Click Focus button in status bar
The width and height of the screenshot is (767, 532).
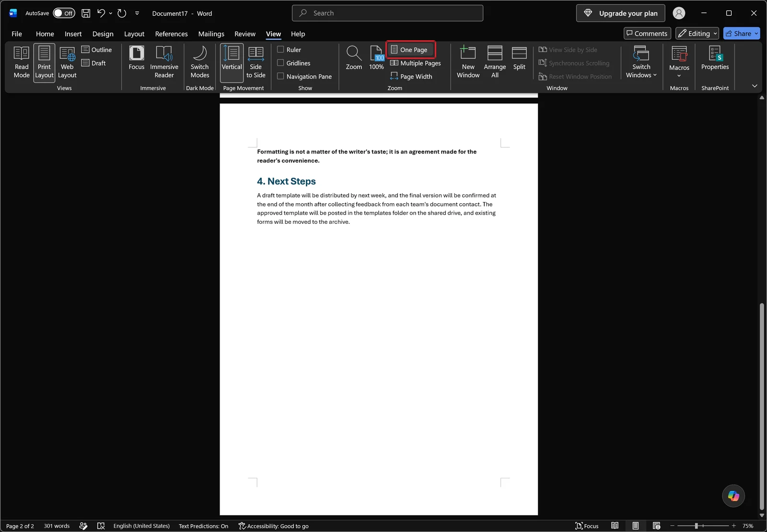(x=587, y=526)
